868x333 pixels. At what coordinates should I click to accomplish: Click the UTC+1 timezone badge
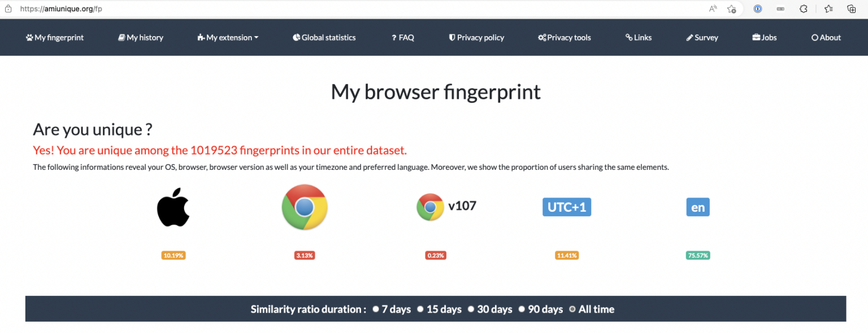point(567,207)
